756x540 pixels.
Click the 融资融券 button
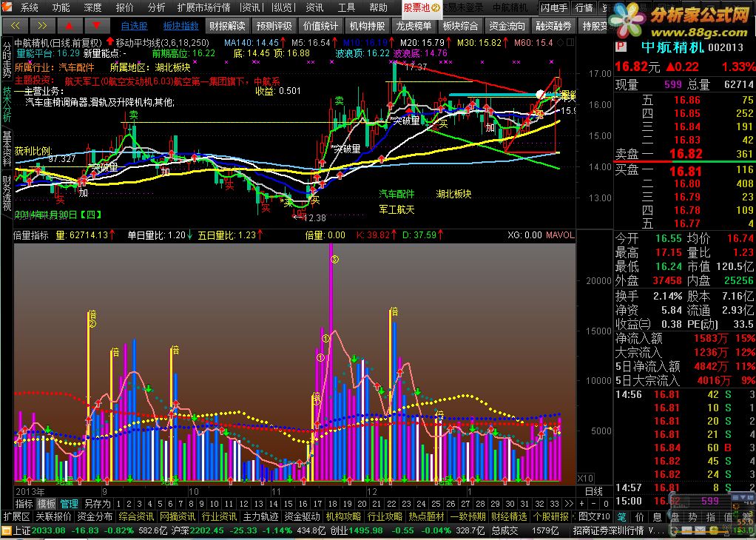click(x=554, y=26)
